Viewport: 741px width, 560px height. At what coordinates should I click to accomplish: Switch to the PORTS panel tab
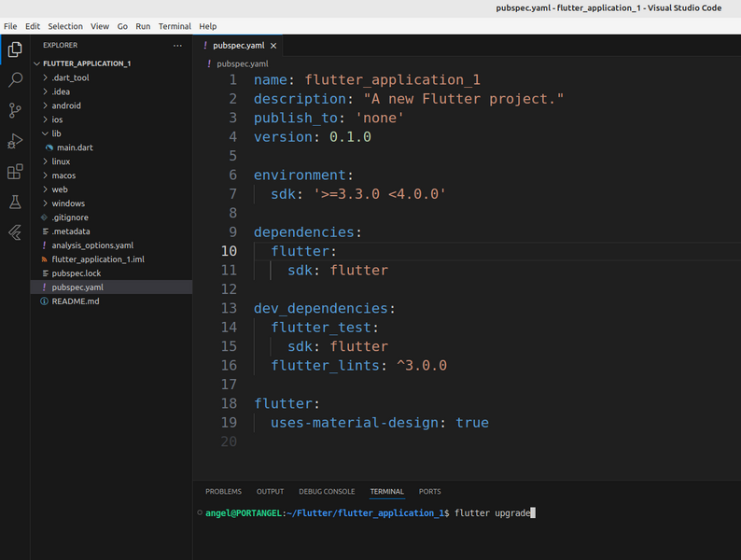coord(429,492)
